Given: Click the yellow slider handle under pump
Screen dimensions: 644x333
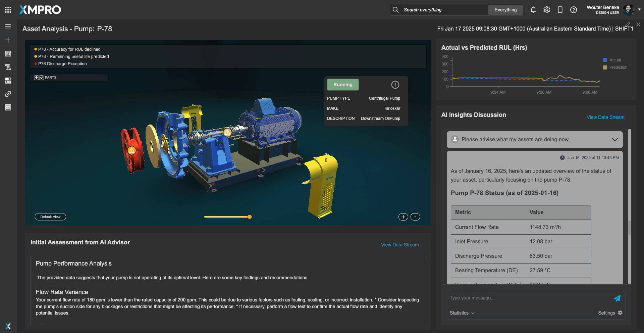Looking at the screenshot, I should pos(250,217).
